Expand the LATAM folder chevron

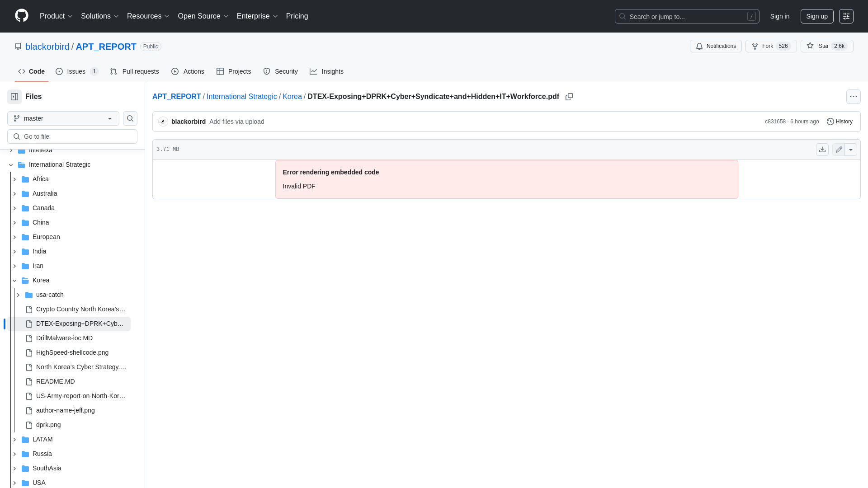tap(14, 440)
